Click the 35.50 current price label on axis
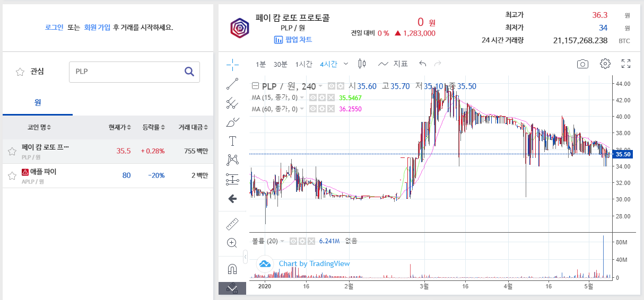This screenshot has height=300, width=644. coord(623,154)
